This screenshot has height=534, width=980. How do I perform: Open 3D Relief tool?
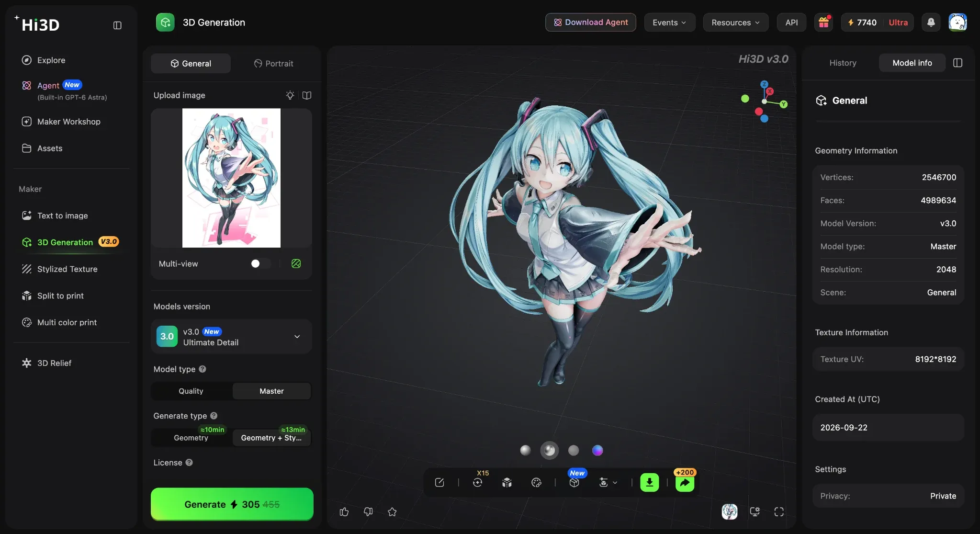point(47,363)
